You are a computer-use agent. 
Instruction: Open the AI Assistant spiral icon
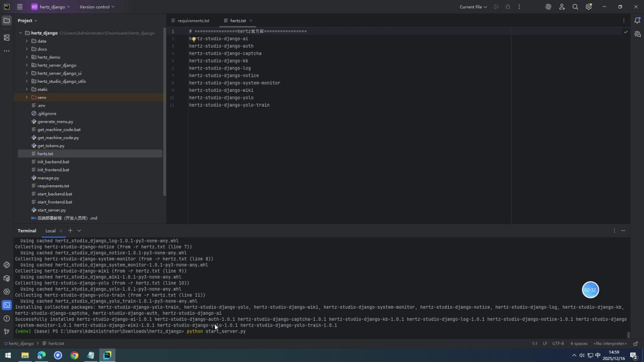click(x=548, y=7)
